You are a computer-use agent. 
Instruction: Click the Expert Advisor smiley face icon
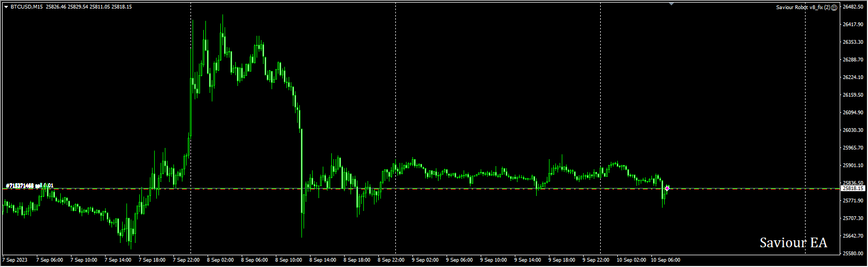coord(834,7)
